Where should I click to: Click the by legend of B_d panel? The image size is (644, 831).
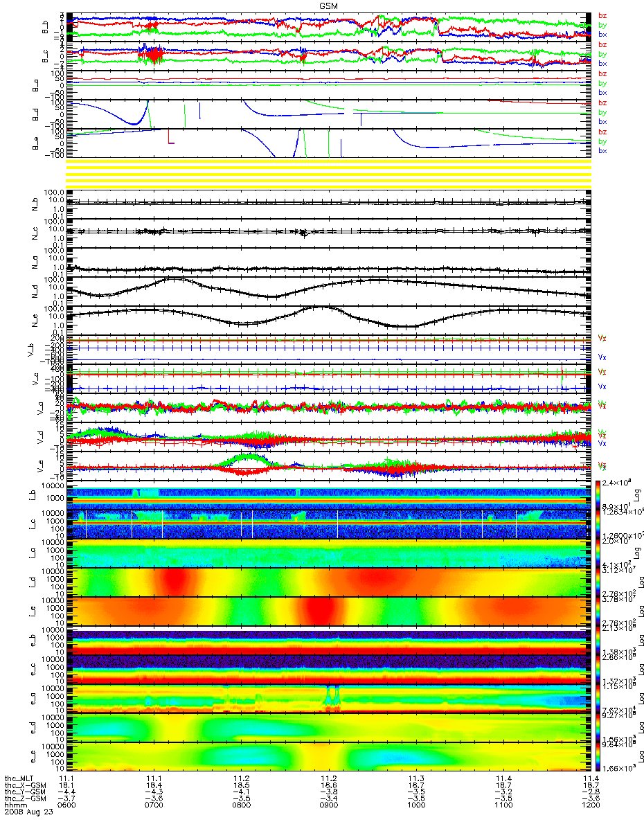602,112
